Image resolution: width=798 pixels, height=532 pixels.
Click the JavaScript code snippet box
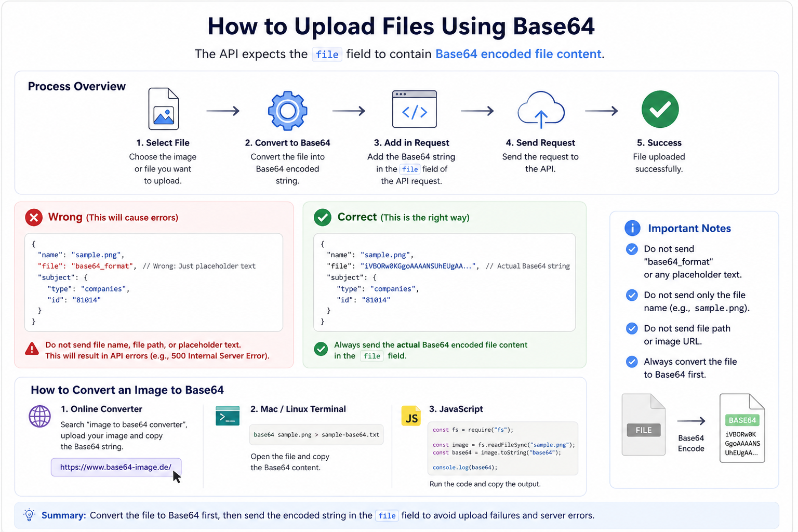[502, 448]
